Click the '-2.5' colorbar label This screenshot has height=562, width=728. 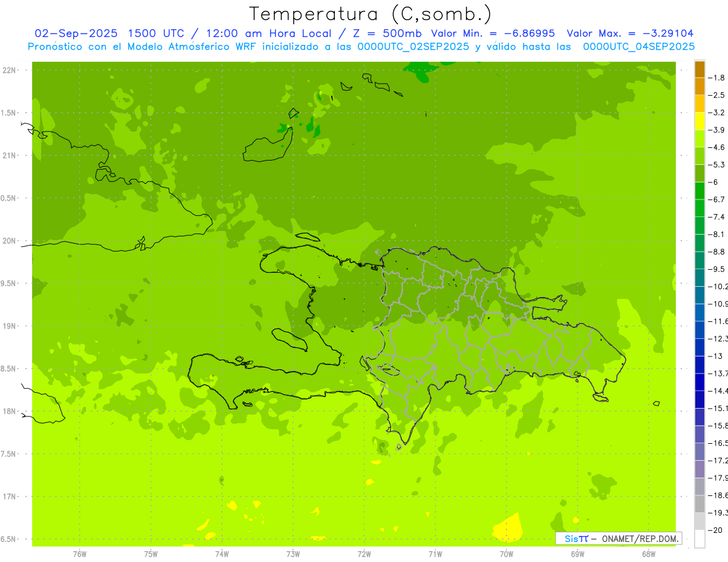click(716, 95)
